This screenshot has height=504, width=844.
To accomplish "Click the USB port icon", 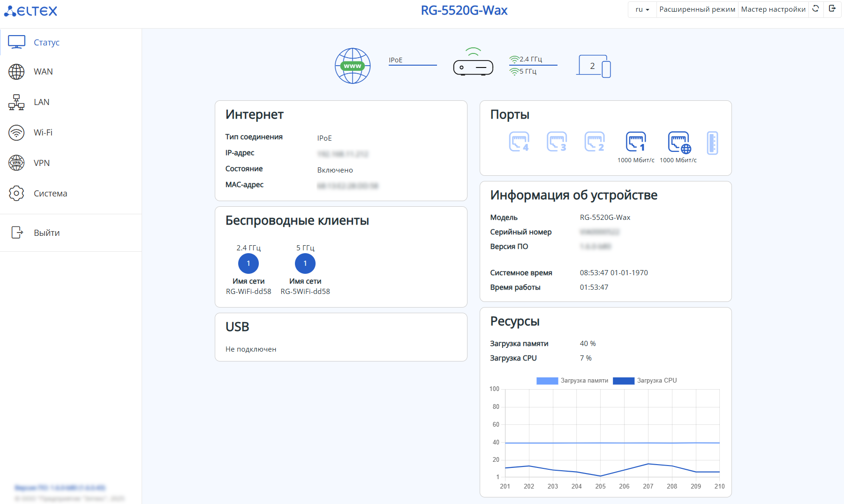I will (712, 143).
